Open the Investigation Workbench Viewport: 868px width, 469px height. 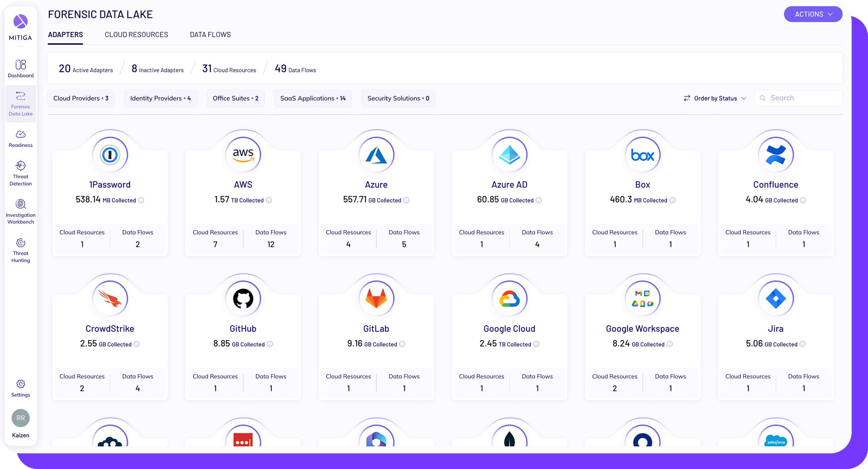[x=21, y=212]
